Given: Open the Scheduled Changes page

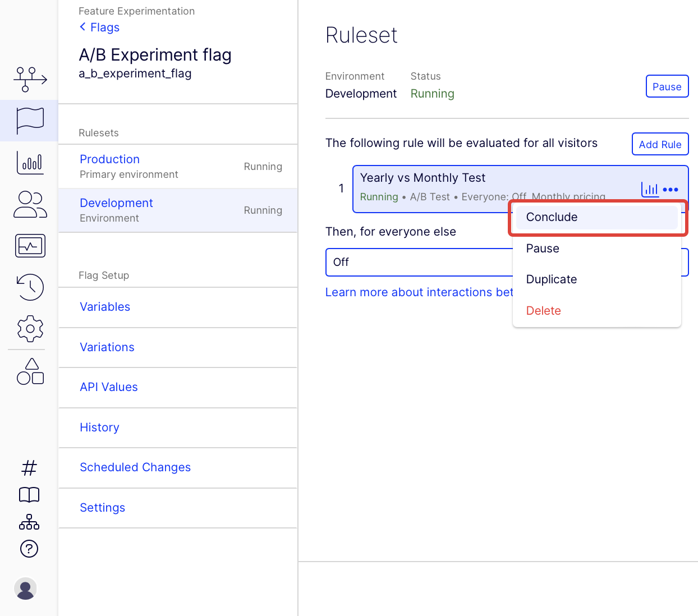Looking at the screenshot, I should pyautogui.click(x=135, y=467).
